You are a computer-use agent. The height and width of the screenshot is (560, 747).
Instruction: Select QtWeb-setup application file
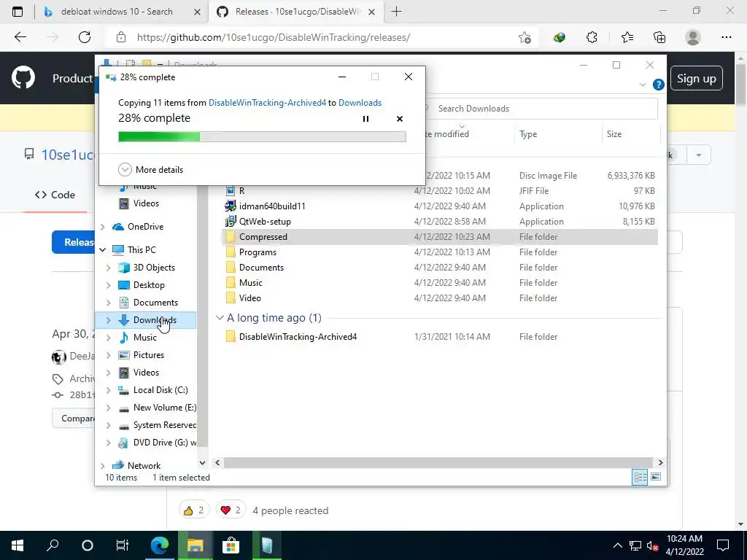tap(265, 222)
